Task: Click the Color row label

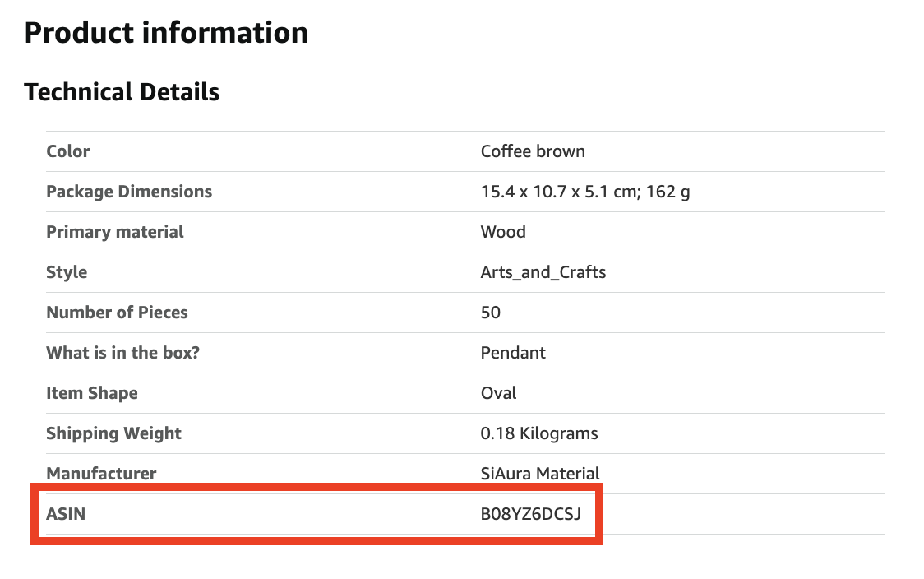Action: (67, 151)
